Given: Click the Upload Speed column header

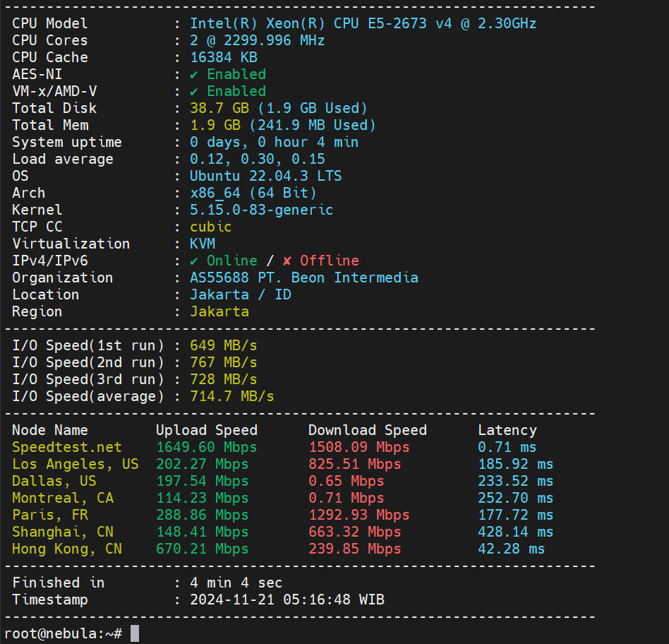Looking at the screenshot, I should point(207,430).
